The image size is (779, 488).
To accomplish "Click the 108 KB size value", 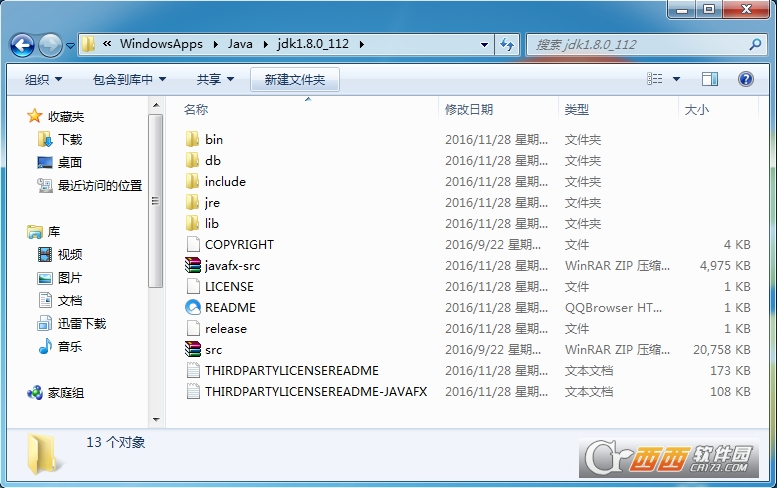I will (730, 392).
